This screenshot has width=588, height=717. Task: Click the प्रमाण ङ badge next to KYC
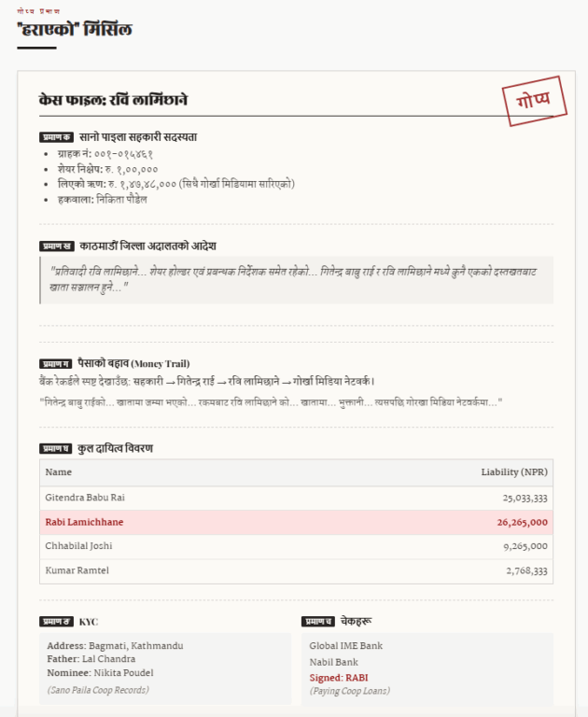pos(56,621)
